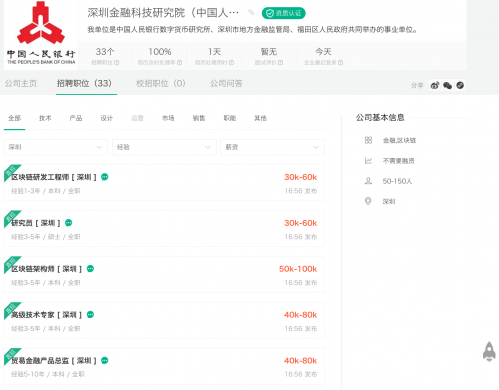The width and height of the screenshot is (499, 390).
Task: Open chat bubble for 区块链架构师 job
Action: point(90,269)
